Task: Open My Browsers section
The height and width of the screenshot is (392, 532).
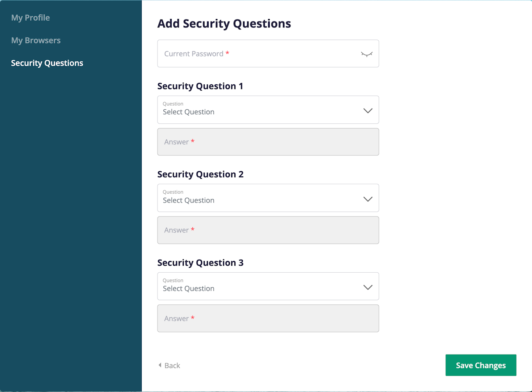Action: pyautogui.click(x=36, y=40)
